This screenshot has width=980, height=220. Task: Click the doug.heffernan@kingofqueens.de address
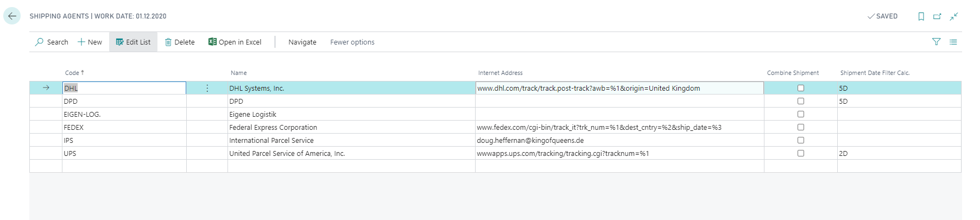coord(530,140)
